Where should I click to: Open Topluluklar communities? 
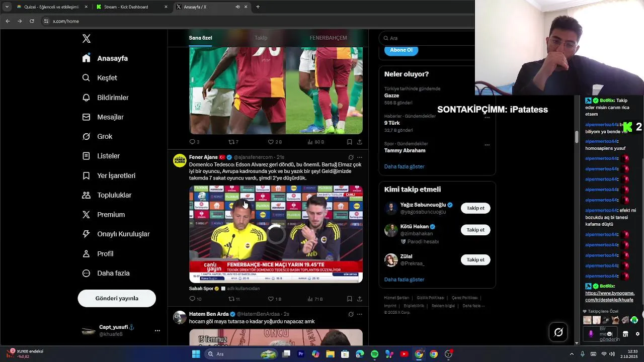pos(107,195)
